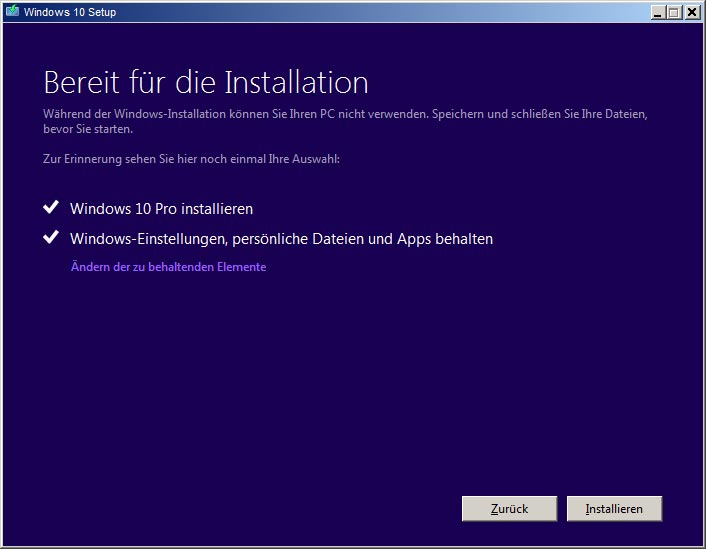Screen dimensions: 706x549
Task: Click 'Windows-Einstellungen, persönliche Dateien und Apps behalten' text
Action: click(281, 239)
